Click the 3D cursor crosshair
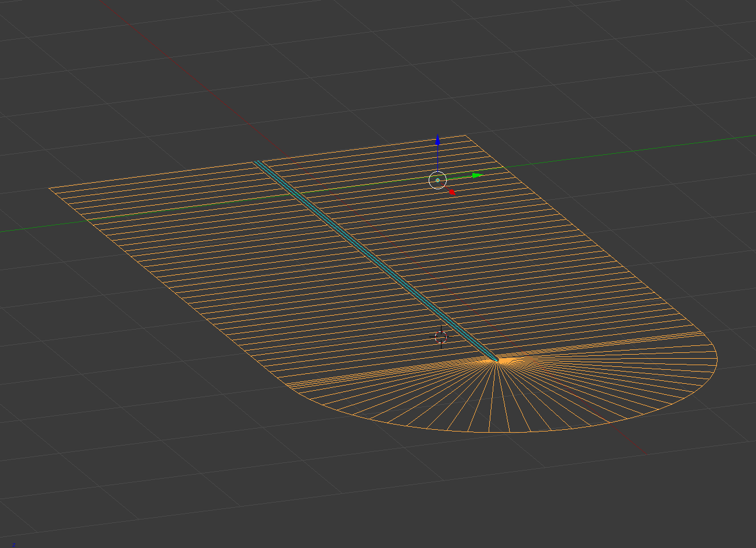Viewport: 756px width, 548px height. coord(441,337)
